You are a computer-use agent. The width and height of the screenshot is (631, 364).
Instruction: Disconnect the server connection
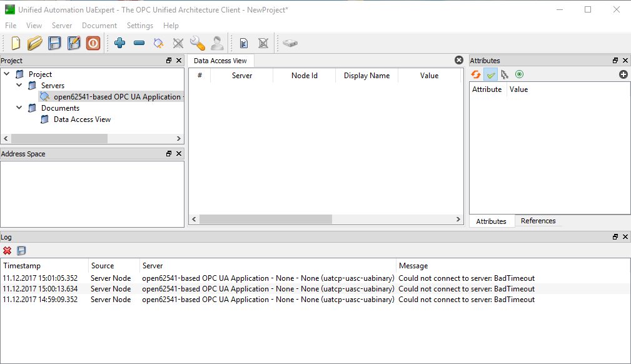pyautogui.click(x=178, y=43)
